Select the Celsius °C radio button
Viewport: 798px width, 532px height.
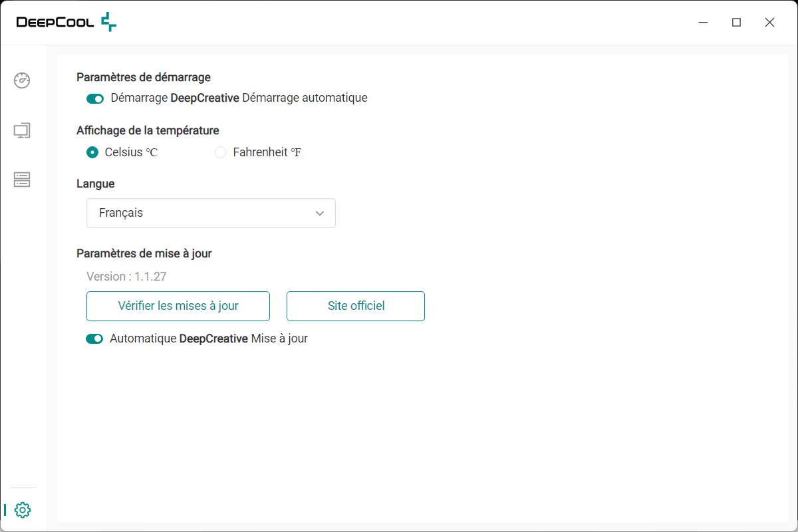click(92, 152)
